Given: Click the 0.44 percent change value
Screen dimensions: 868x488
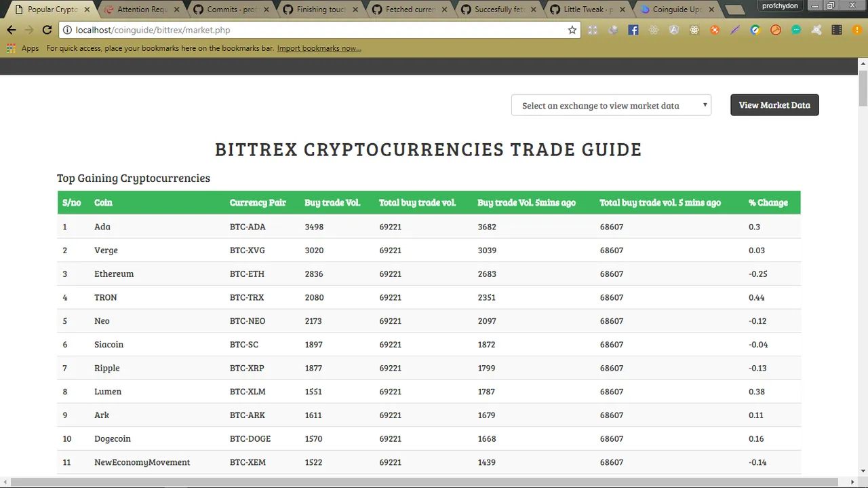Looking at the screenshot, I should pyautogui.click(x=757, y=297).
